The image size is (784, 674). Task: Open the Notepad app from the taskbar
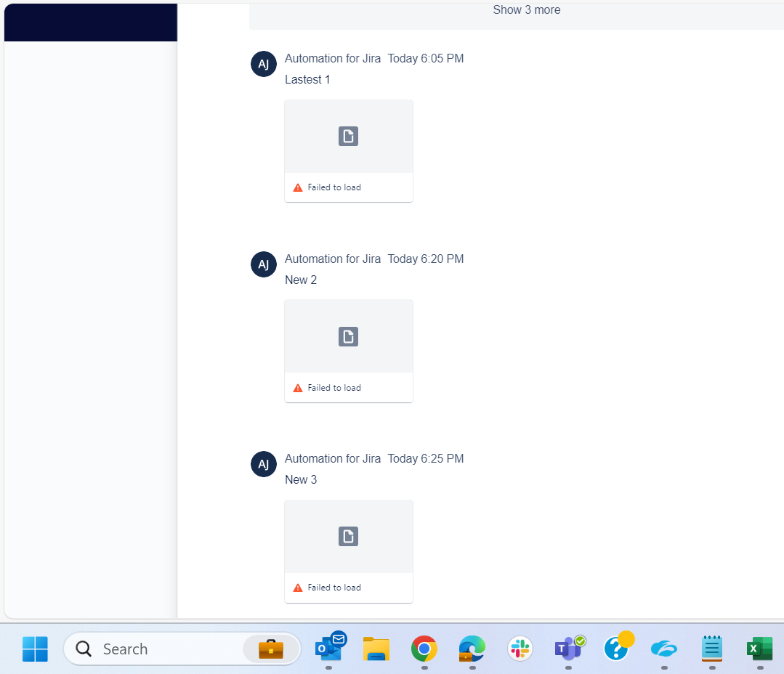pyautogui.click(x=711, y=649)
